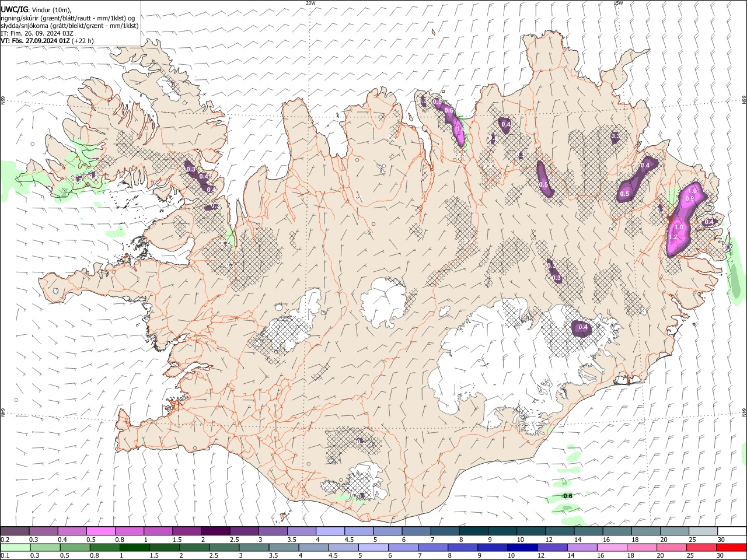Viewport: 747px width, 560px height.
Task: Click the bright pink 0.5 swatch of the purple scale
Action: [100, 531]
